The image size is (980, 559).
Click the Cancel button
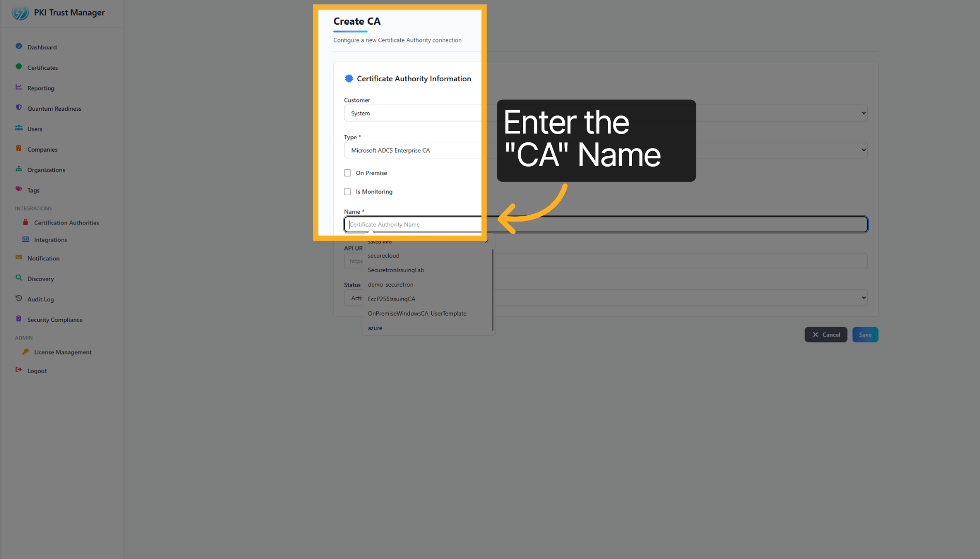[826, 335]
